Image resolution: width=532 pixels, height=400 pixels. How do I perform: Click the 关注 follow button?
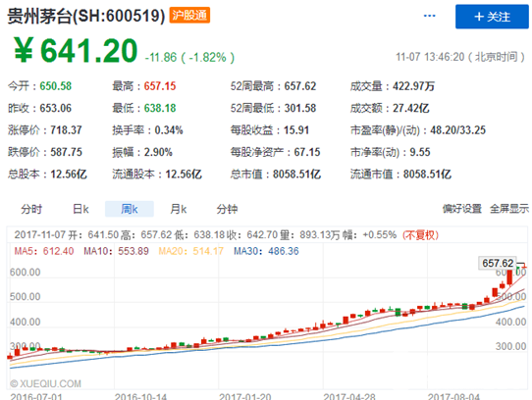point(492,17)
